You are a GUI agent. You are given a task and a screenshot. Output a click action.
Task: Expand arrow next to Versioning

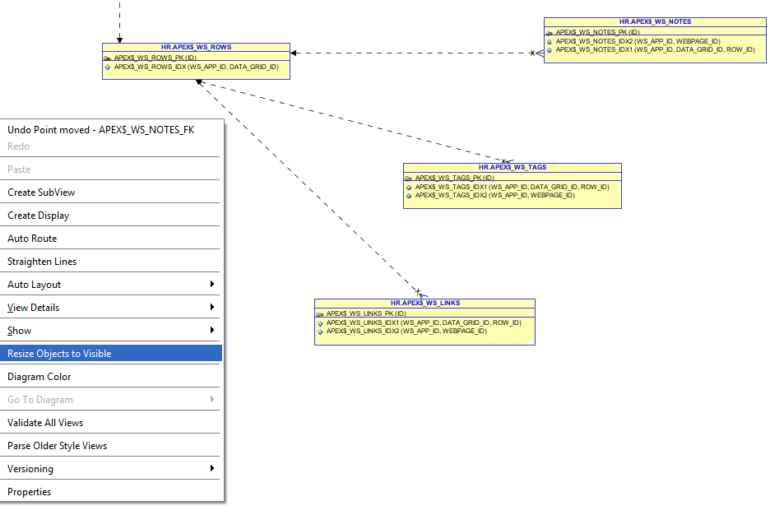click(x=212, y=468)
